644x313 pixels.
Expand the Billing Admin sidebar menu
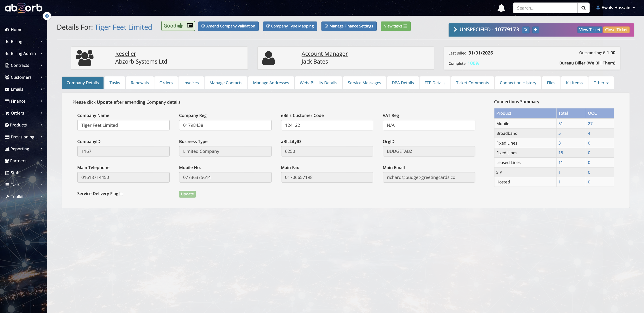click(23, 53)
